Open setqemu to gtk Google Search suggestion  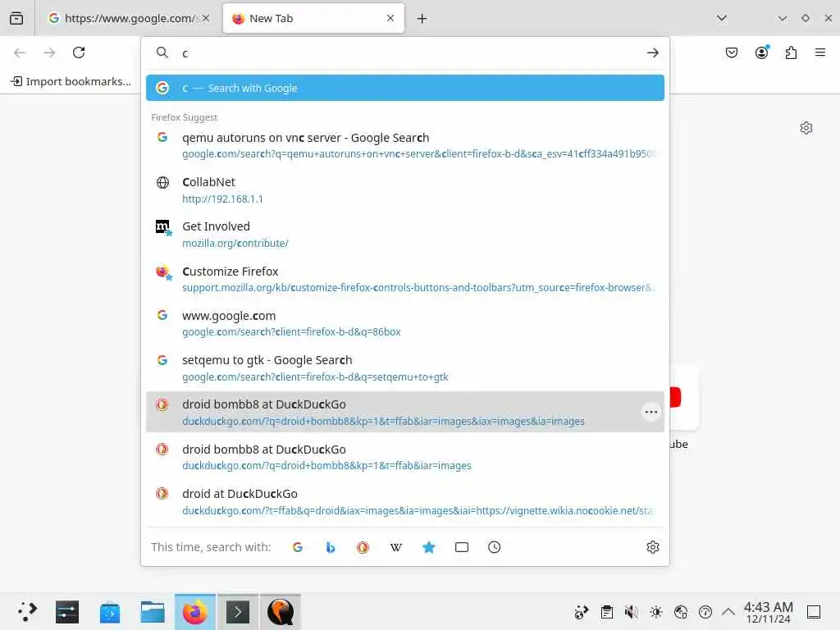point(405,367)
